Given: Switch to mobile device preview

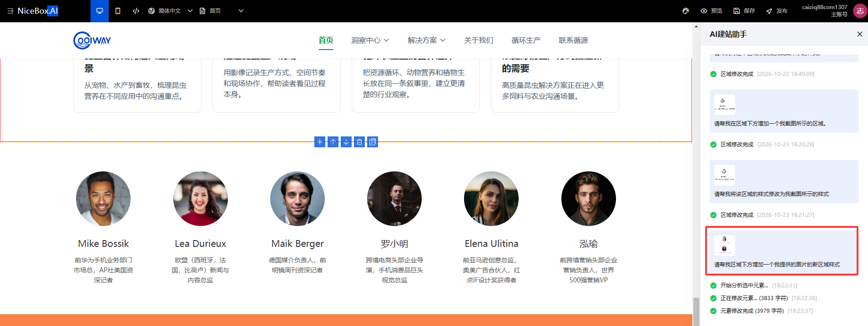Looking at the screenshot, I should click(118, 11).
